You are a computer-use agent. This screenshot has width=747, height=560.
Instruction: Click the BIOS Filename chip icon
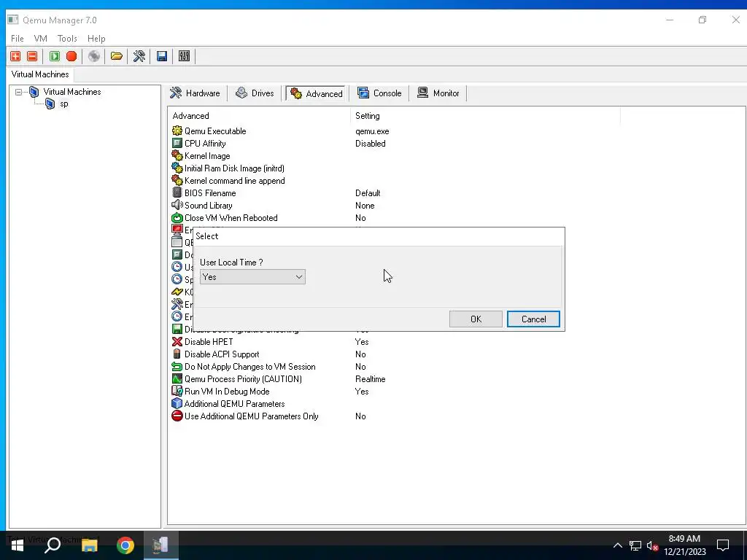tap(177, 192)
